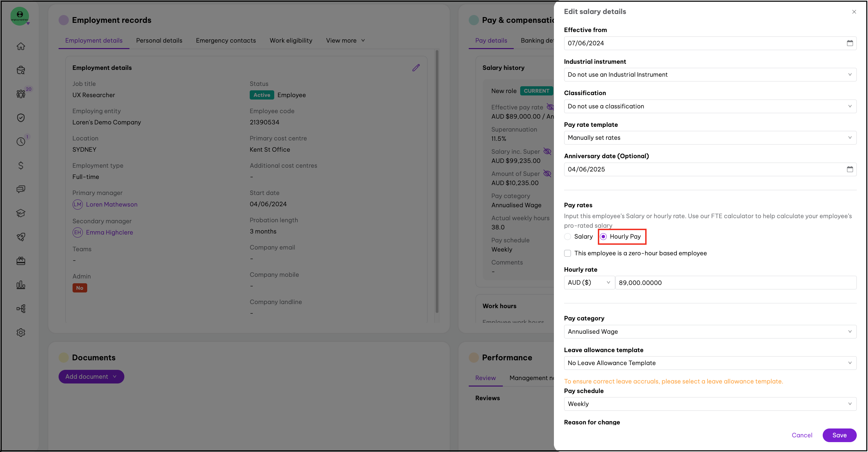868x452 pixels.
Task: Open the clock timesheets icon
Action: pos(21,142)
